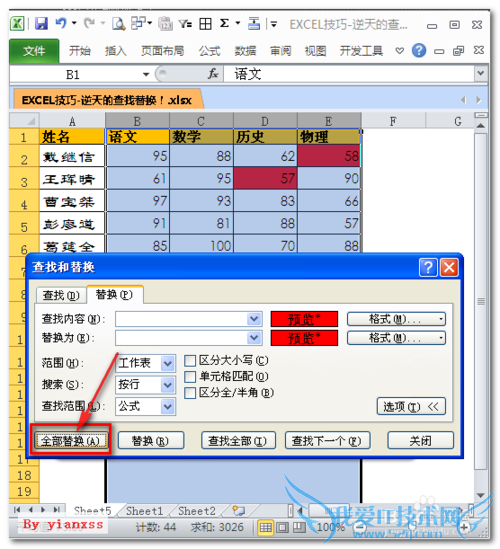500x549 pixels.
Task: Open the 替换为 dropdown arrow
Action: (x=254, y=338)
